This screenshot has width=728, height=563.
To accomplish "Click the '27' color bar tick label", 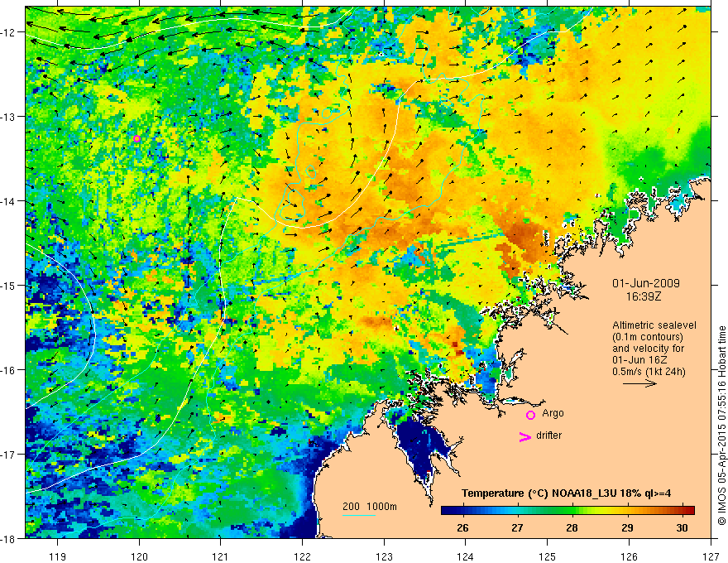I will click(517, 527).
